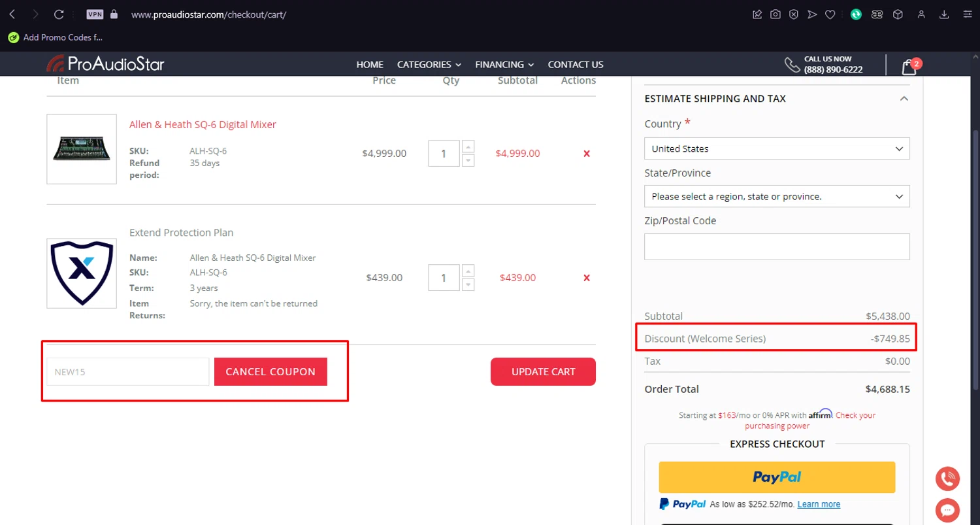
Task: Remove the Allen & Heath SQ-6 mixer item
Action: pyautogui.click(x=586, y=154)
